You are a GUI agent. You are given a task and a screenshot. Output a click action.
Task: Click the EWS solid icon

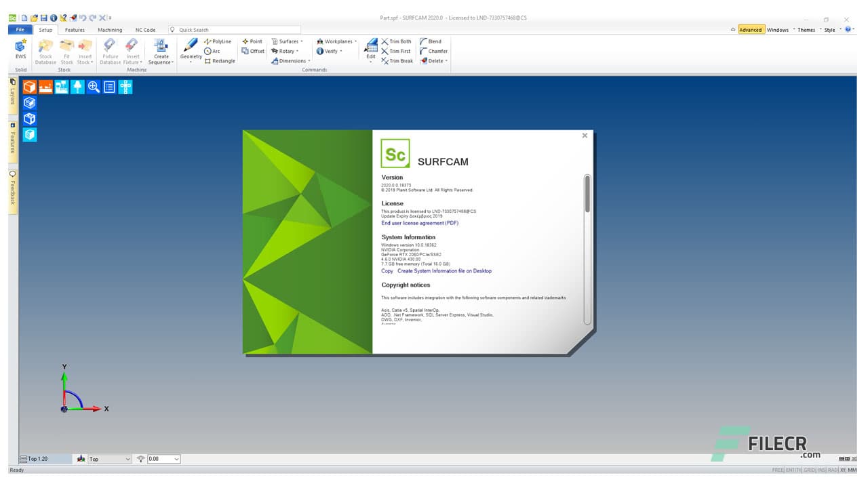(21, 48)
